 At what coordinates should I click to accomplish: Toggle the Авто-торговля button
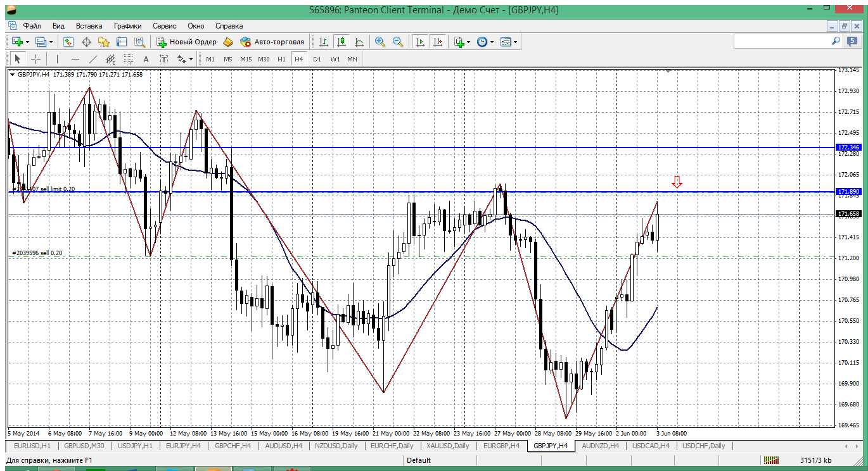point(272,42)
